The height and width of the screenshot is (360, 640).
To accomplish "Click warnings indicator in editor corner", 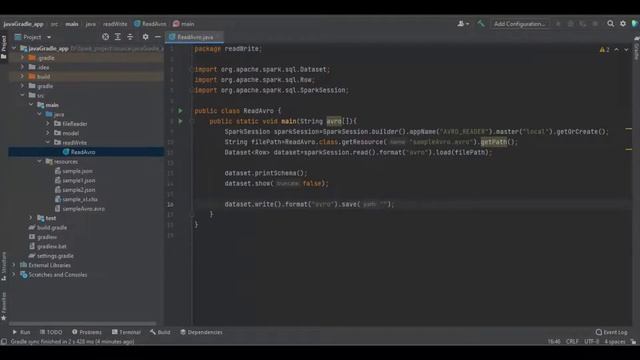I will pyautogui.click(x=604, y=49).
